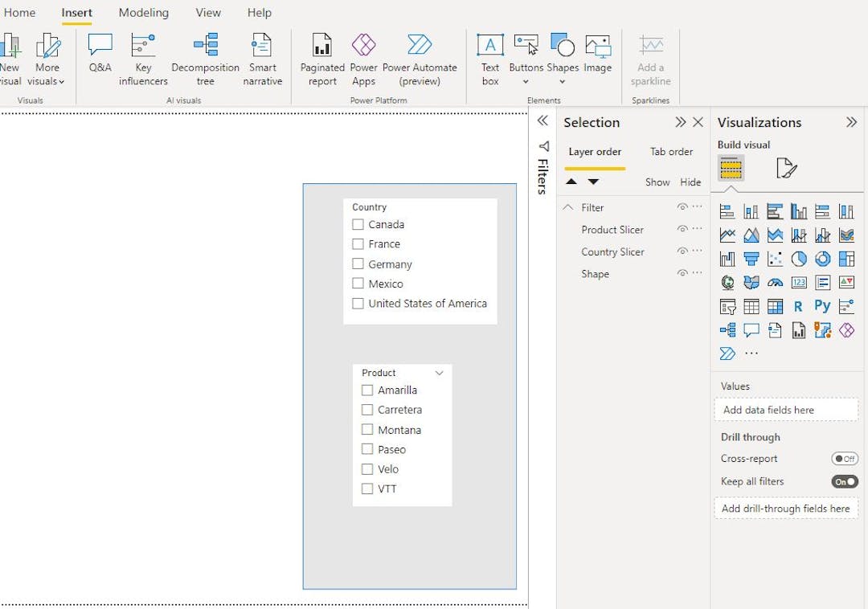
Task: Enable the Cross-report toggle
Action: [x=845, y=458]
